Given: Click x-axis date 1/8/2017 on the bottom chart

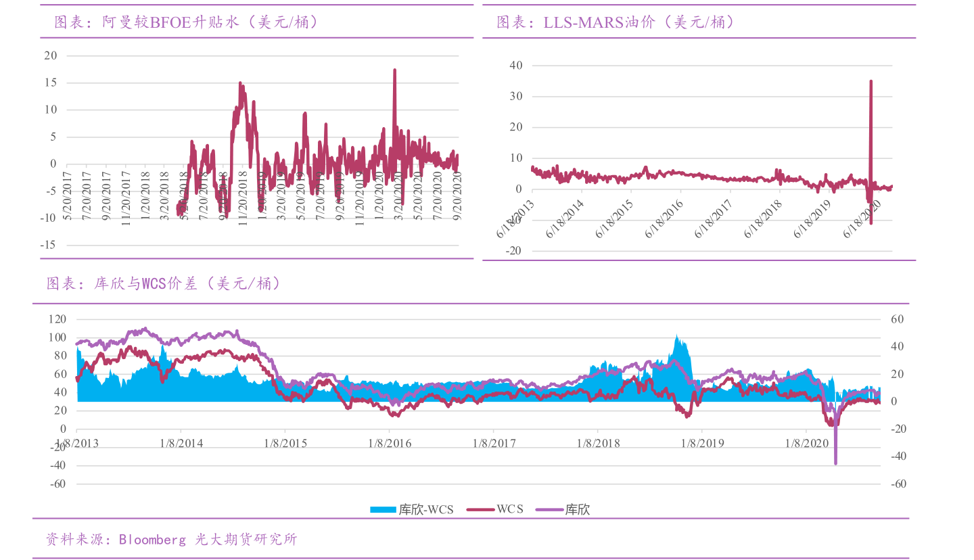Looking at the screenshot, I should tap(494, 443).
